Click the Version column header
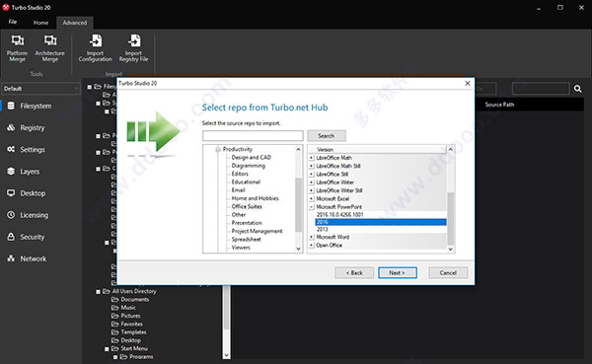Screen dimensions: 592x364 tap(325, 150)
